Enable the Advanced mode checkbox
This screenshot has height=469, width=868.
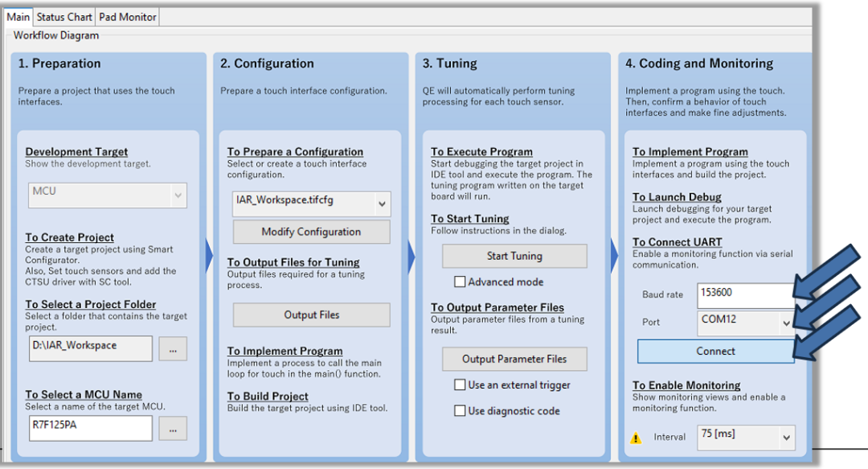(460, 282)
